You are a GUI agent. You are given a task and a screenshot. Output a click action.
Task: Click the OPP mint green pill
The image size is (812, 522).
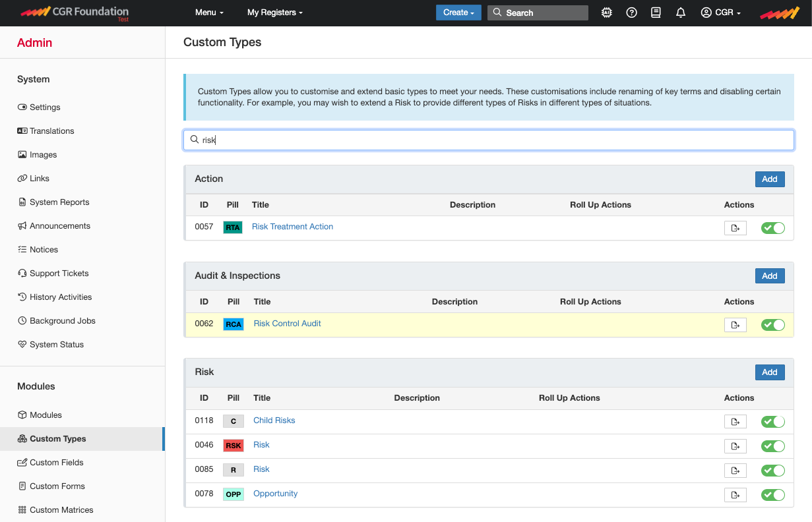[234, 494]
